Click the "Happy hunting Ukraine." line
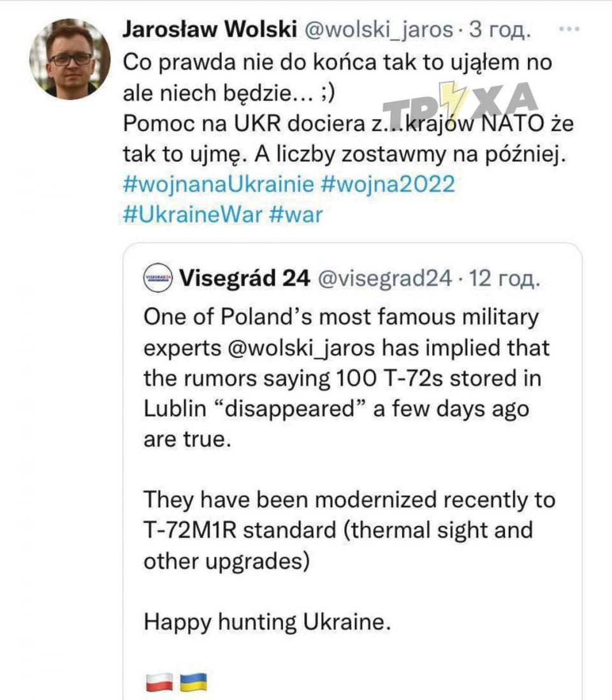This screenshot has width=612, height=700. (266, 621)
